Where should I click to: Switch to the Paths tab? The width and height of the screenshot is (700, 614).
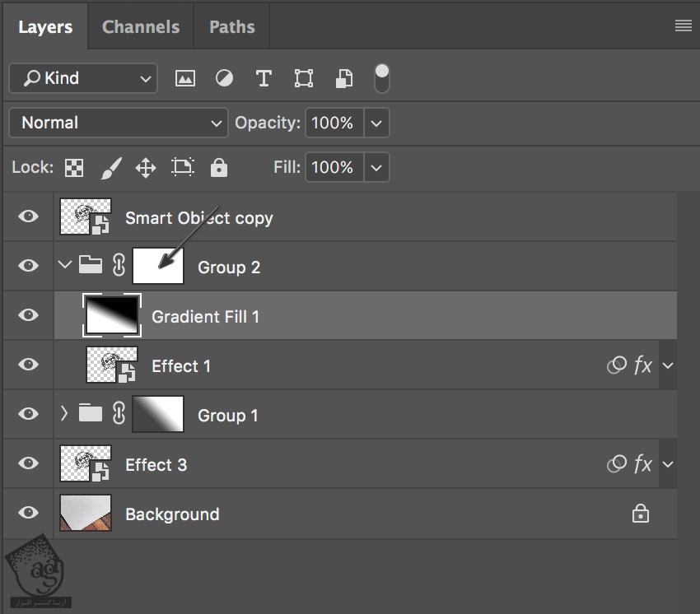coord(232,26)
